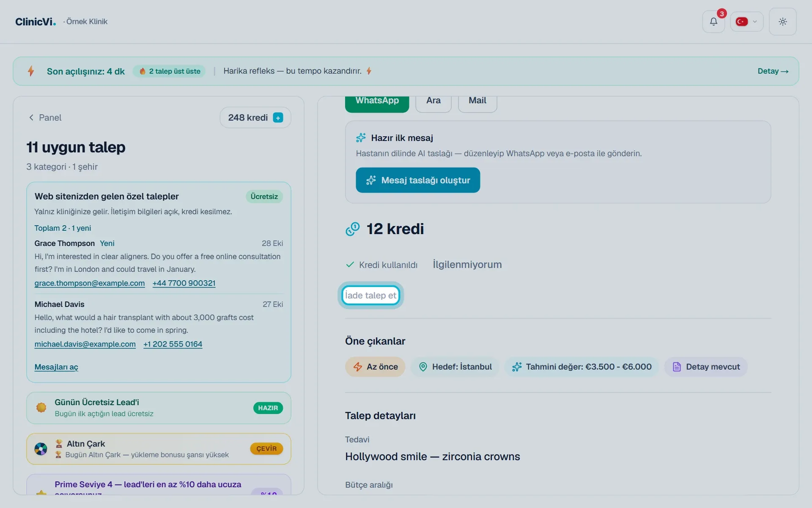
Task: Open michael.davis@example.com email link
Action: (85, 344)
